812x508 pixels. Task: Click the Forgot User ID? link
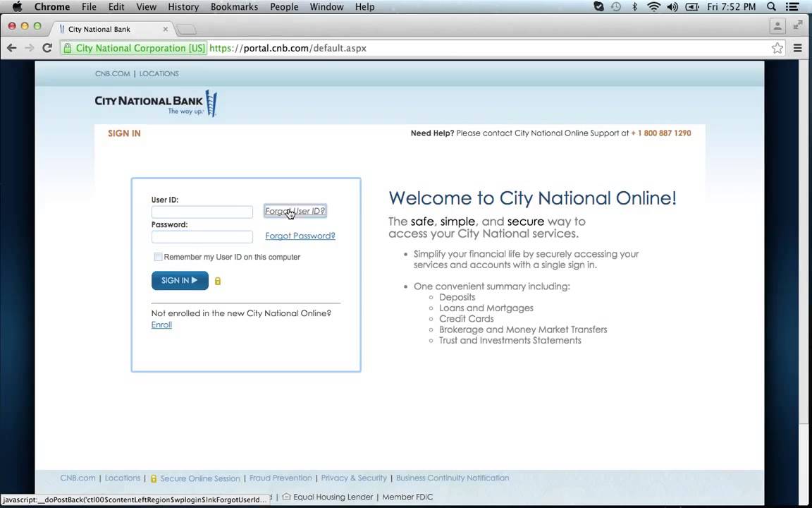click(x=295, y=211)
